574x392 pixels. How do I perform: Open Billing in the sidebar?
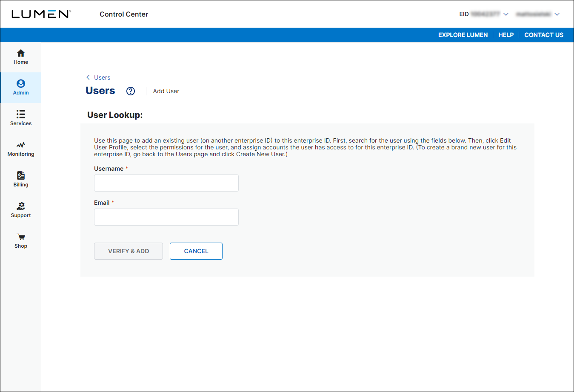[x=21, y=180]
